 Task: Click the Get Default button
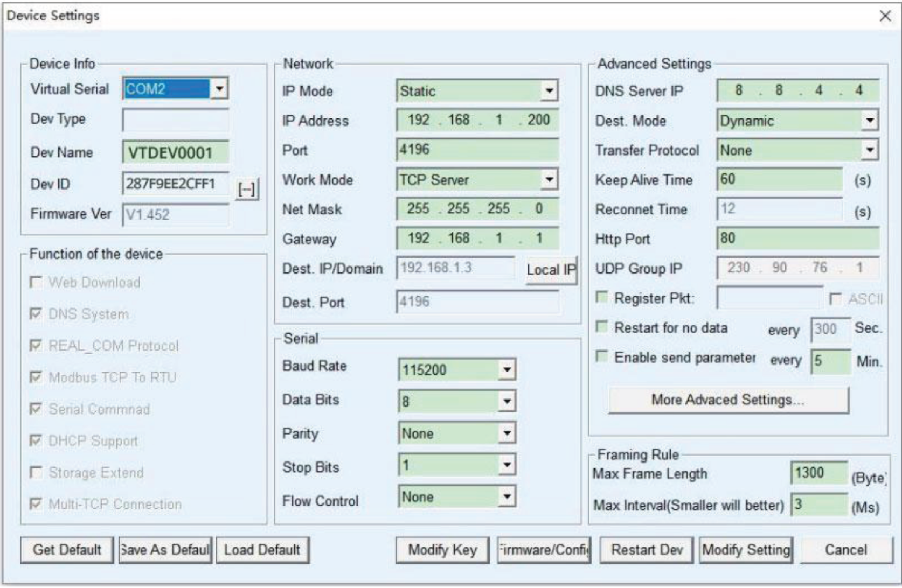[x=67, y=550]
